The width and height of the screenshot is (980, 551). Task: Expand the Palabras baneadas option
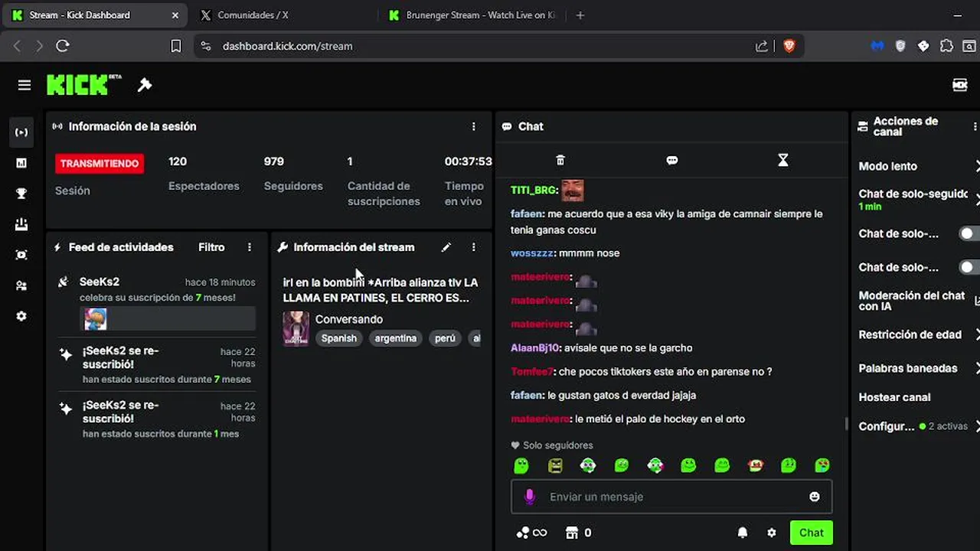(977, 368)
